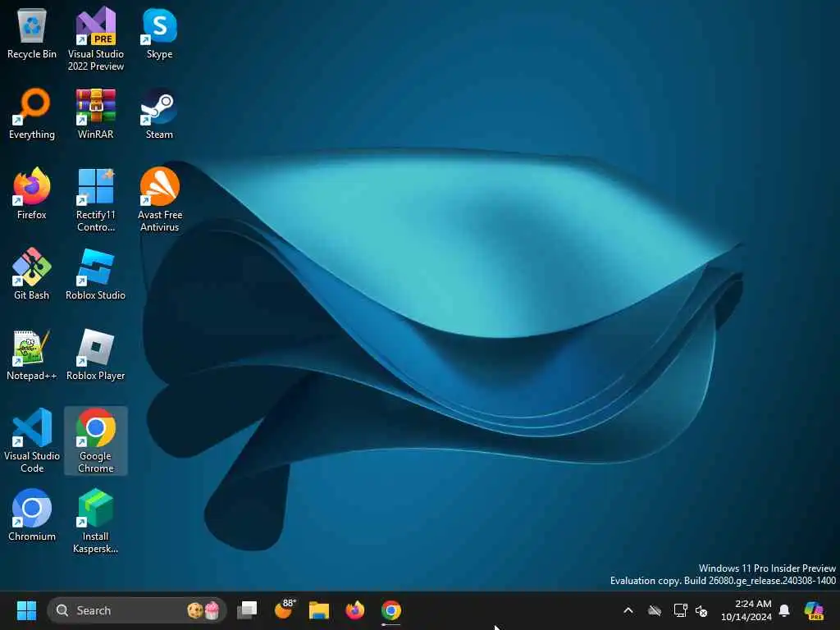
Task: Select the Everything search shortcut
Action: pos(32,113)
